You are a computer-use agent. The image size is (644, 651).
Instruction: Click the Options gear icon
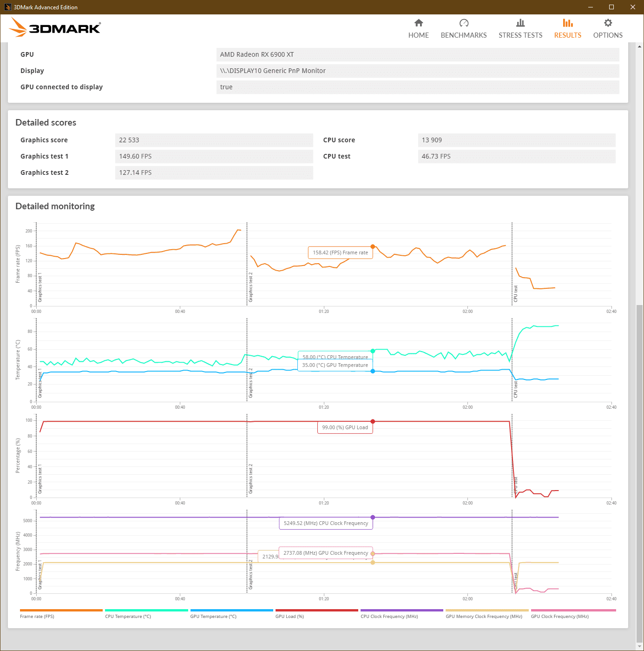pos(608,23)
